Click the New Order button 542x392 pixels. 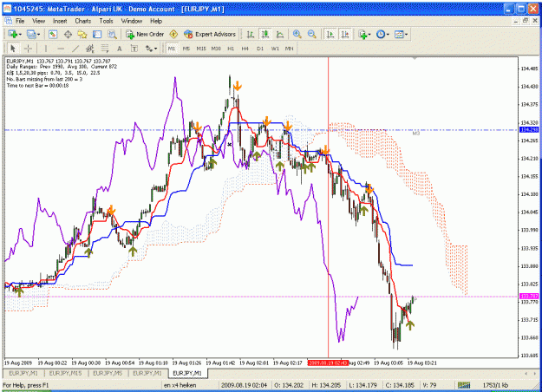click(x=145, y=34)
